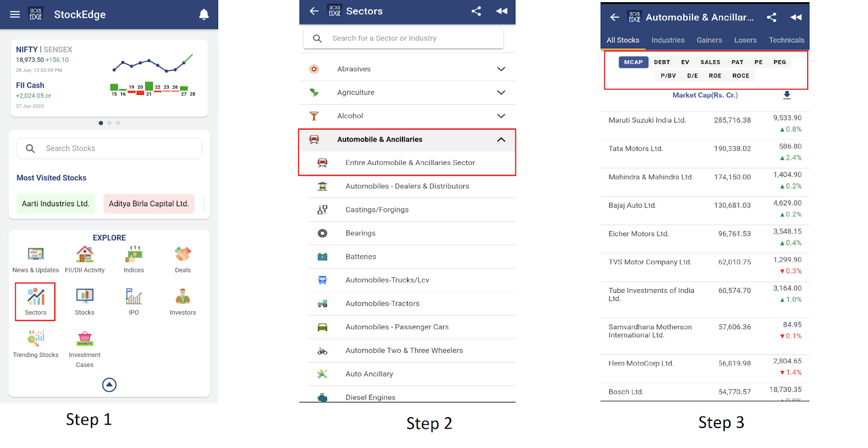Open Automobiles - Dealers & Distributors

[407, 186]
